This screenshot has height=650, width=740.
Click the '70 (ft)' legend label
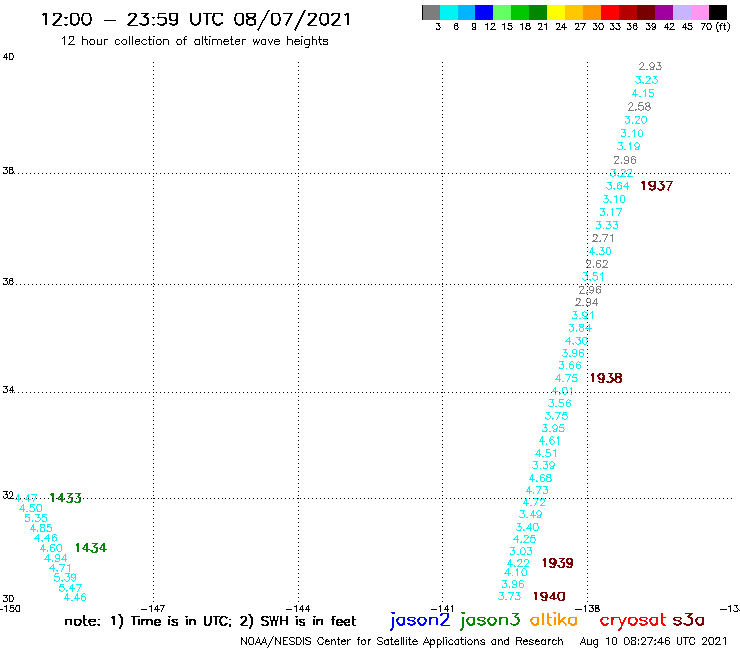(x=715, y=27)
